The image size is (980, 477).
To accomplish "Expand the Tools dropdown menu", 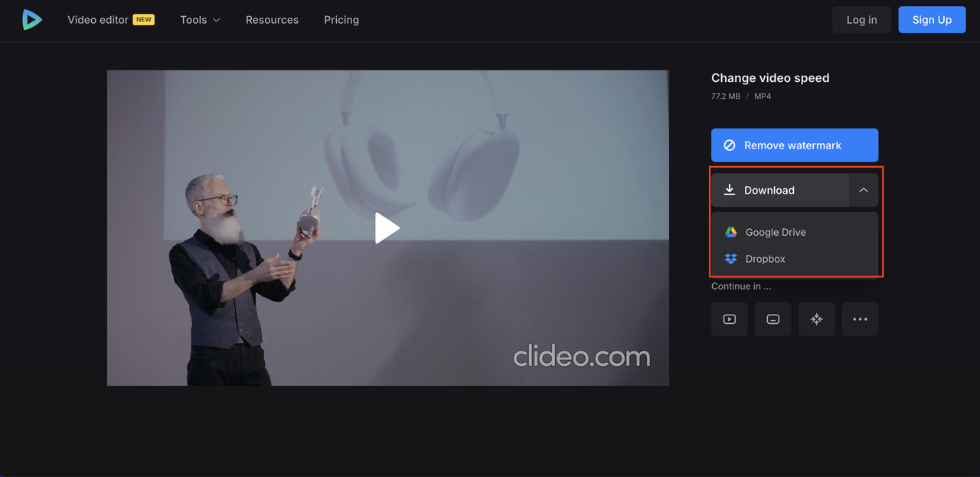I will (x=200, y=20).
